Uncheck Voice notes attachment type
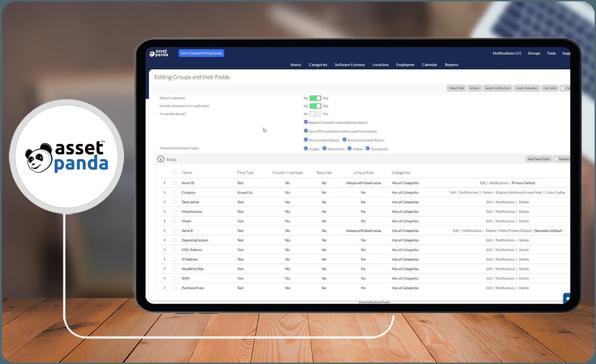 (x=324, y=148)
